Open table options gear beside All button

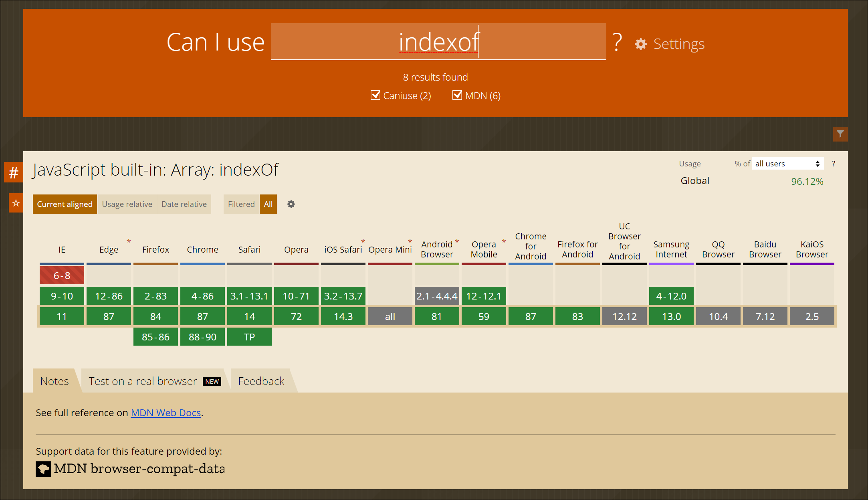click(x=291, y=204)
